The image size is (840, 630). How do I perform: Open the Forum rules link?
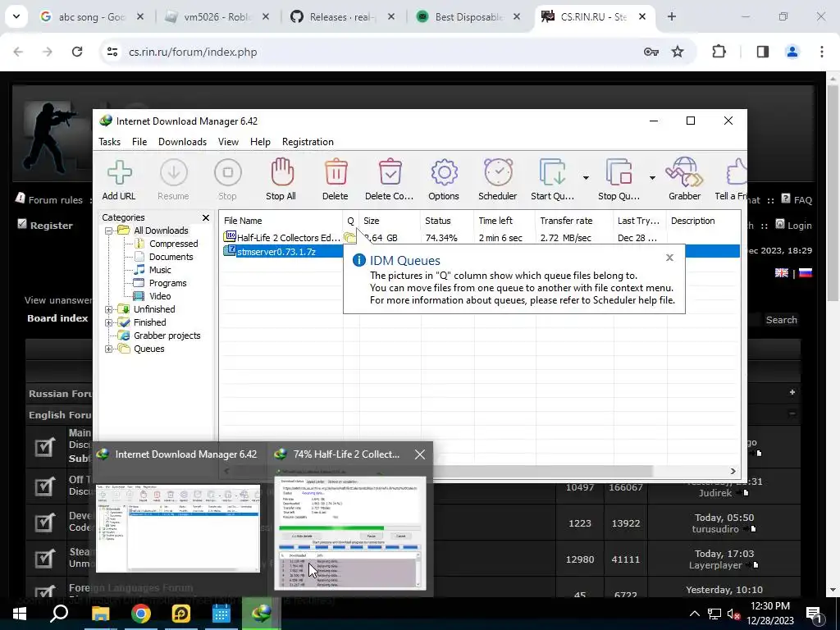click(55, 200)
